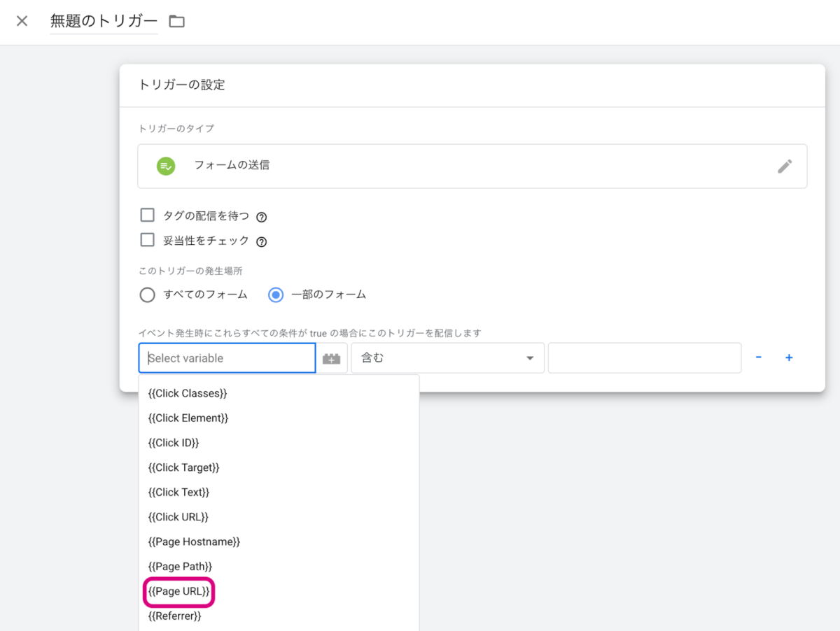Open help icon beside 妥当性をチェック
The height and width of the screenshot is (631, 840).
(x=262, y=242)
